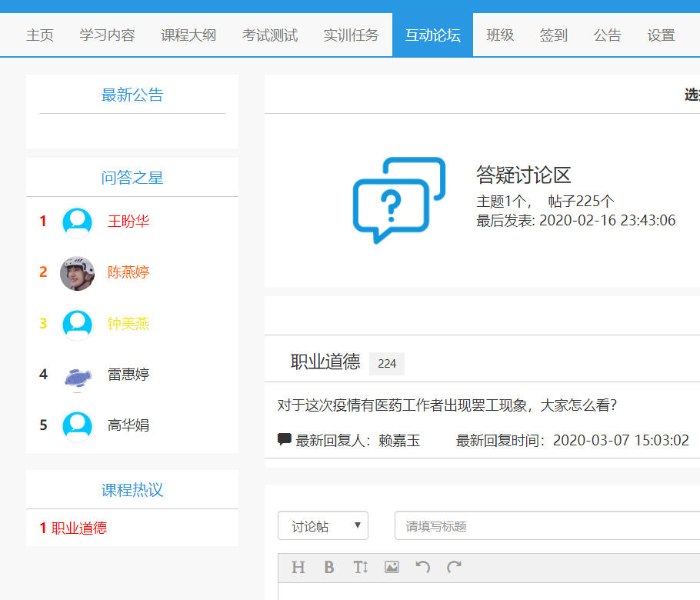Click 雷惠婷's fish avatar
Screen dimensions: 700x600
click(x=77, y=375)
